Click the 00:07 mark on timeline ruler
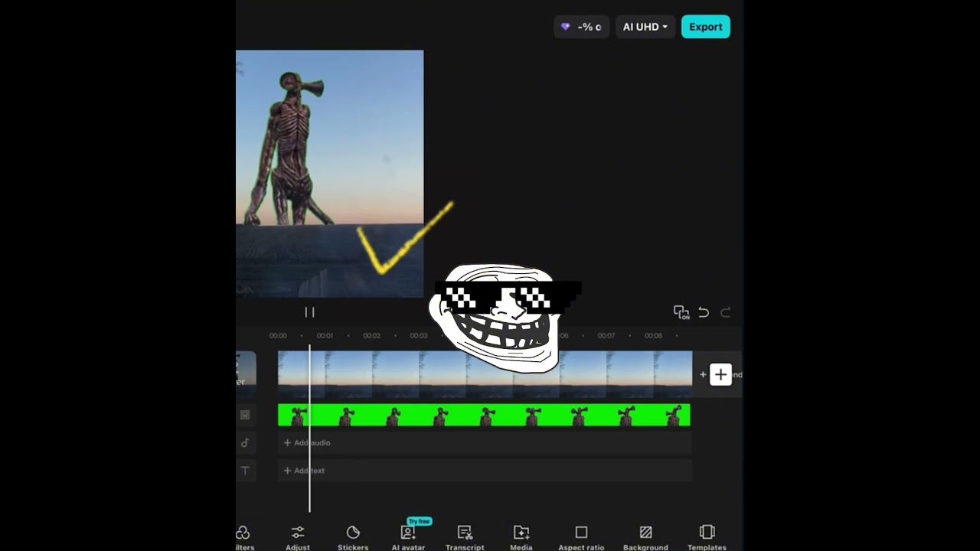The height and width of the screenshot is (551, 980). pyautogui.click(x=606, y=335)
